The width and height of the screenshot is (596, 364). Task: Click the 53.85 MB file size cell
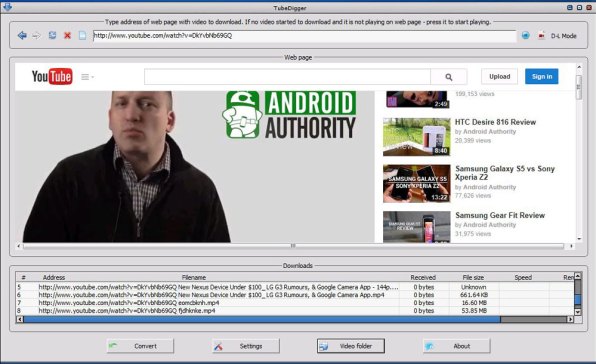[x=474, y=311]
